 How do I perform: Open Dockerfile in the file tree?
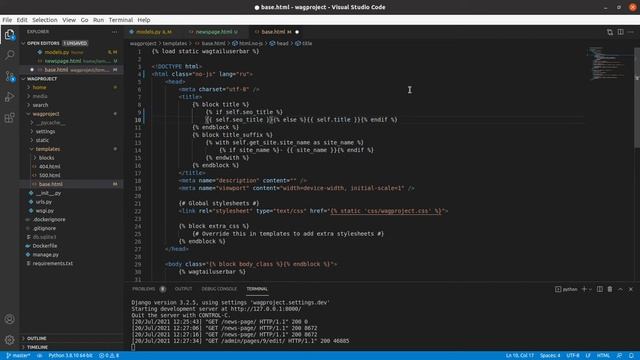pyautogui.click(x=72, y=246)
